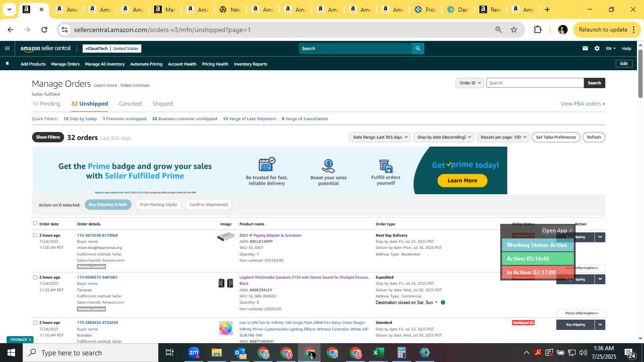Open Calculator in taskbar
Screen dimensions: 644x362
click(401, 353)
